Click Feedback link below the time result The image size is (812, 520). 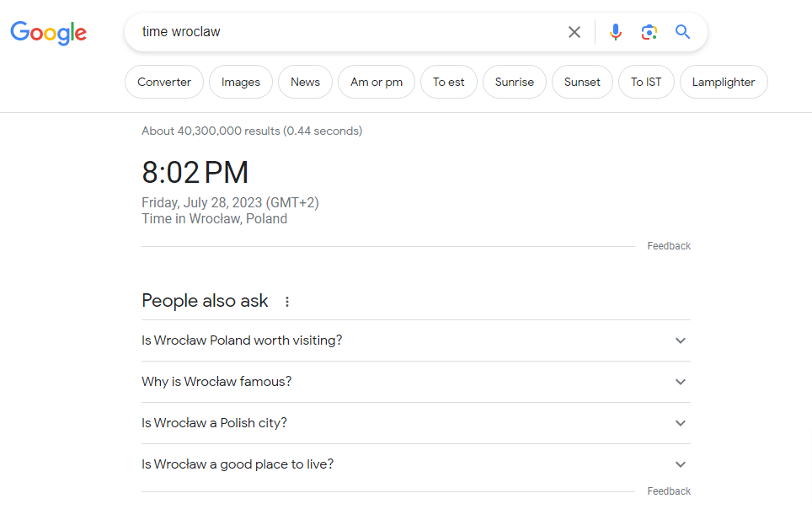tap(669, 246)
